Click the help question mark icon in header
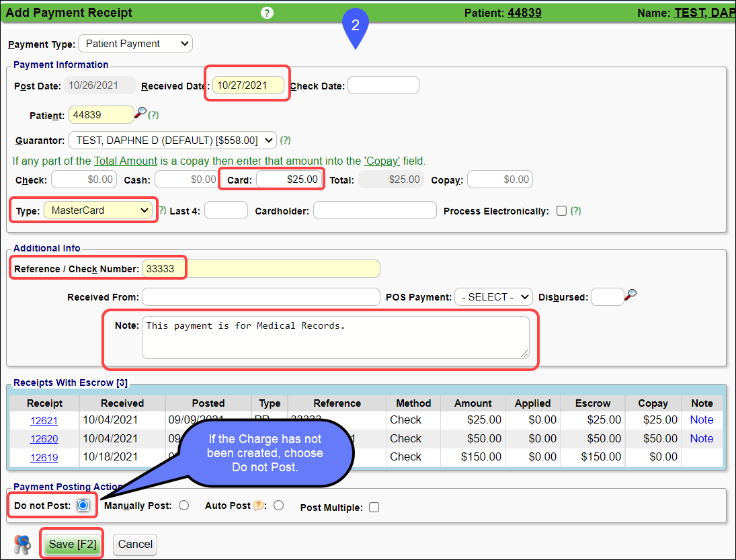Screen dimensions: 736x560 coord(267,13)
